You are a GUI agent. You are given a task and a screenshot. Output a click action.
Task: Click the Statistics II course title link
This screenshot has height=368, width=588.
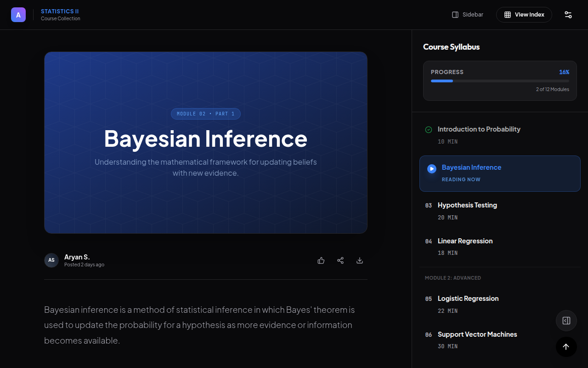60,11
